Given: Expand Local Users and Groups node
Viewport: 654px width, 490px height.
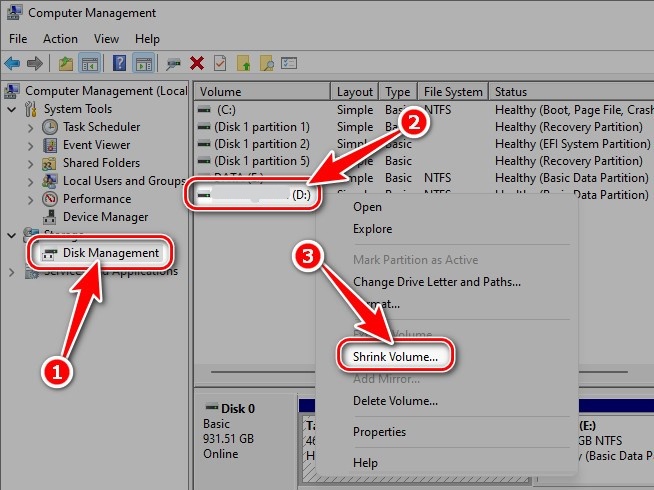Looking at the screenshot, I should [31, 181].
